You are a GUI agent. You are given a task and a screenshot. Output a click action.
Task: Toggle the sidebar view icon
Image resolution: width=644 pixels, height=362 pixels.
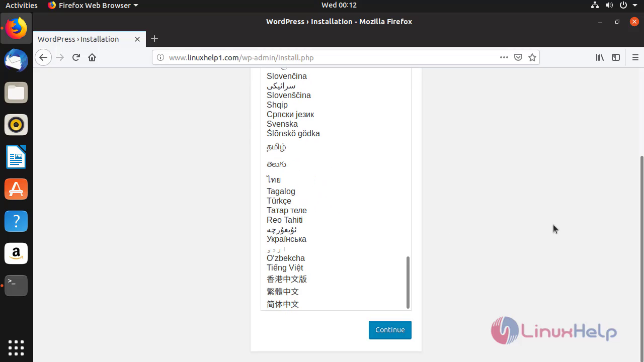(616, 57)
